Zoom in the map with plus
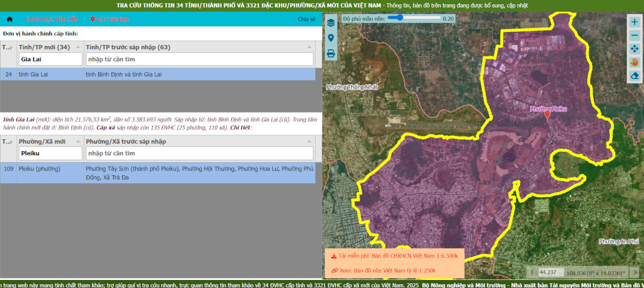 click(x=634, y=22)
